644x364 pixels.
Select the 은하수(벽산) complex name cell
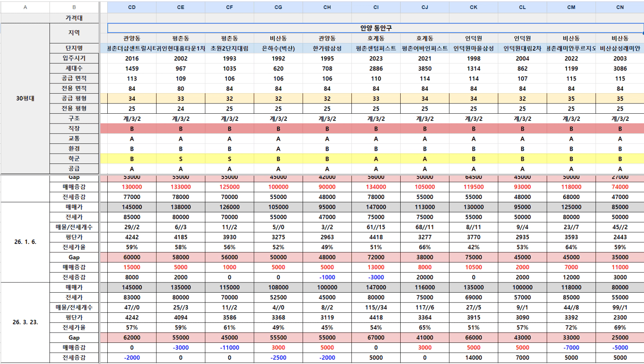coord(278,48)
